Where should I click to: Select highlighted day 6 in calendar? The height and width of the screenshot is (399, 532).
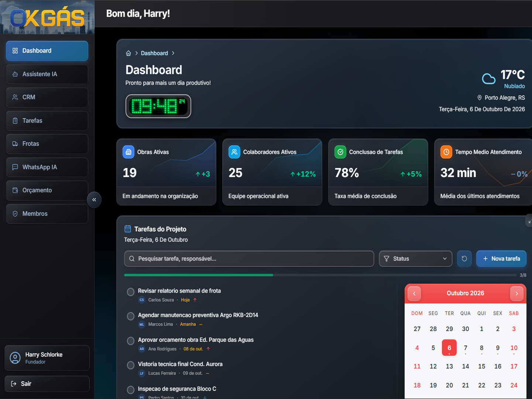tap(449, 348)
